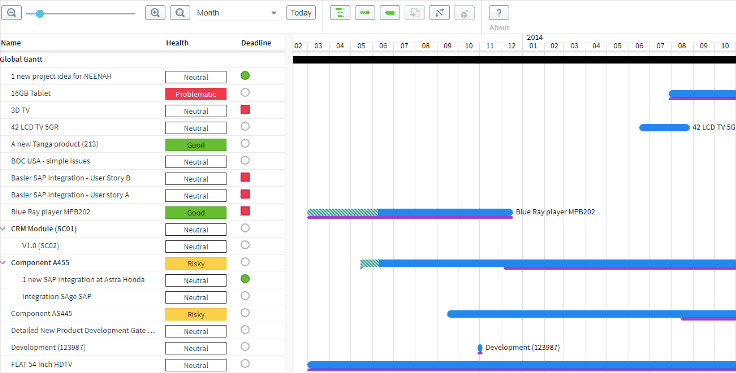This screenshot has width=736, height=373.
Task: Click the empty deadline circle for BOC USA - simple issues
Action: click(x=245, y=160)
